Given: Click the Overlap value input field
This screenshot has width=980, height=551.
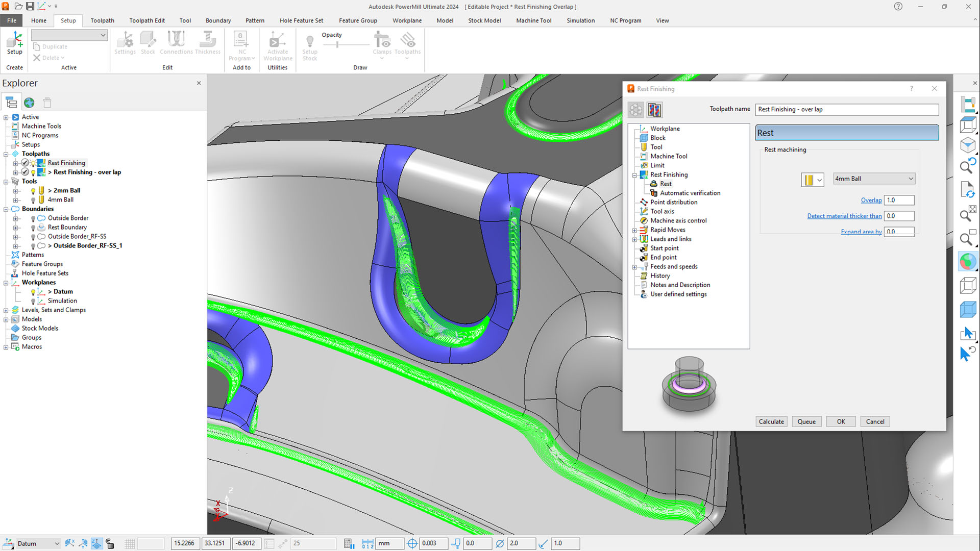Looking at the screenshot, I should tap(899, 200).
